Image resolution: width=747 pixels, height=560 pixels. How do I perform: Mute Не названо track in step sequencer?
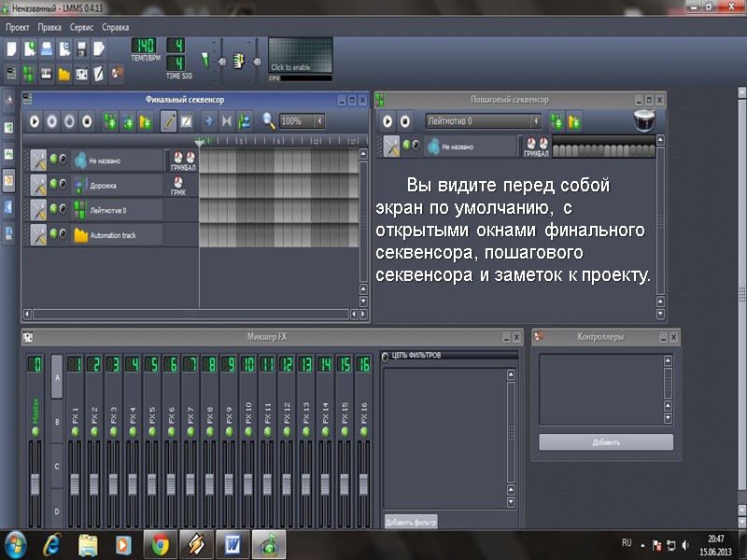click(x=406, y=145)
